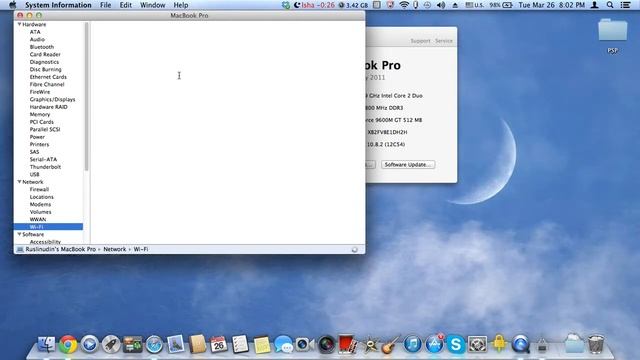Viewport: 640px width, 360px height.
Task: Select Card Reader in sidebar
Action: 45,54
